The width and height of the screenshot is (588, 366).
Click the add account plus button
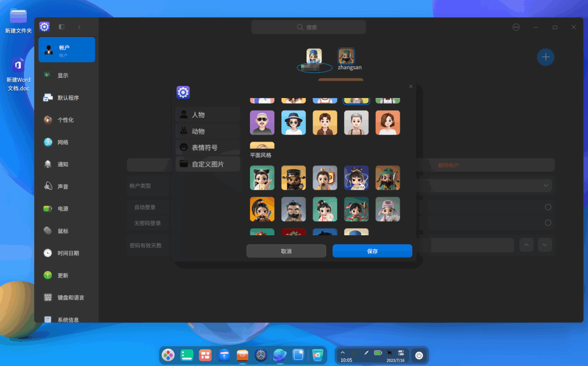click(546, 57)
